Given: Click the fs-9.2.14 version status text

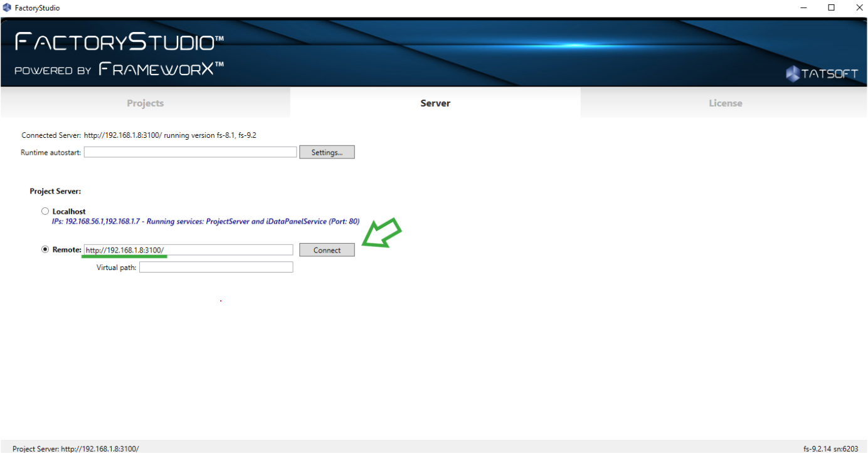Looking at the screenshot, I should click(x=830, y=449).
